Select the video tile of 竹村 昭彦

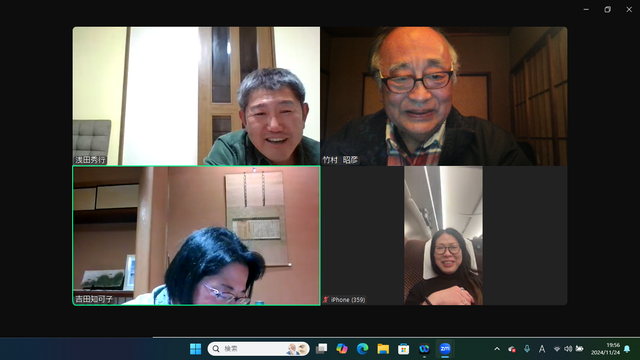click(x=444, y=96)
